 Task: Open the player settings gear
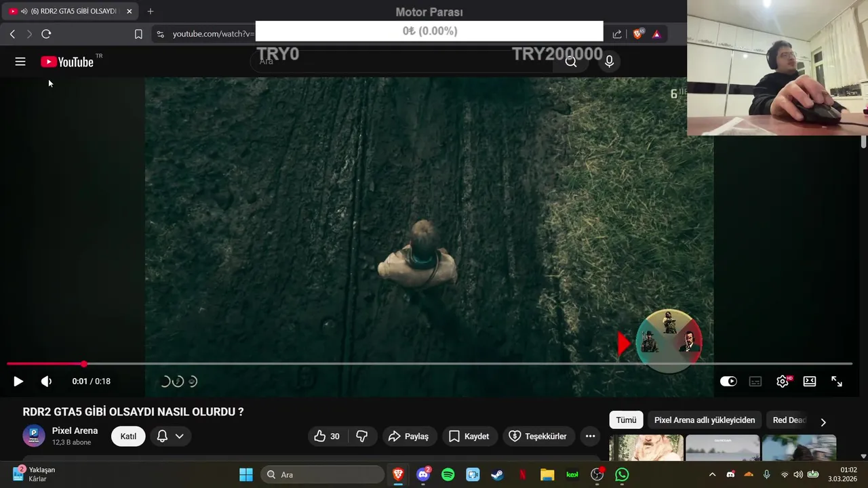click(x=783, y=382)
